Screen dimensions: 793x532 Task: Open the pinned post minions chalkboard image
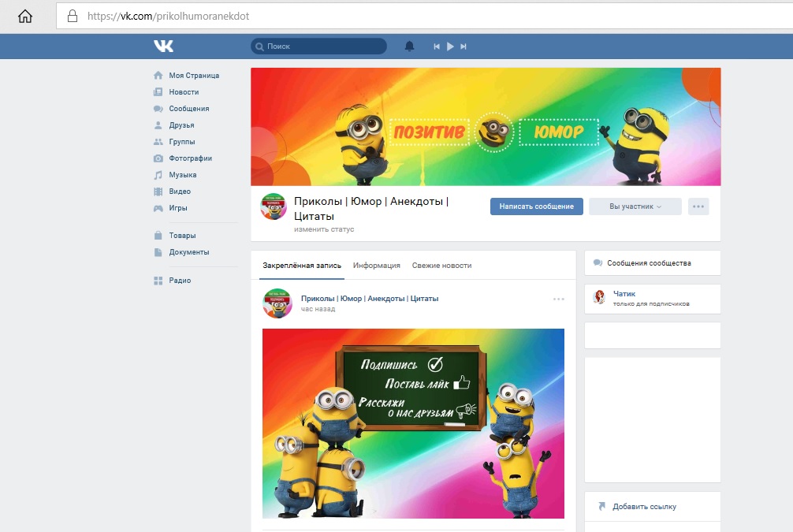(413, 423)
